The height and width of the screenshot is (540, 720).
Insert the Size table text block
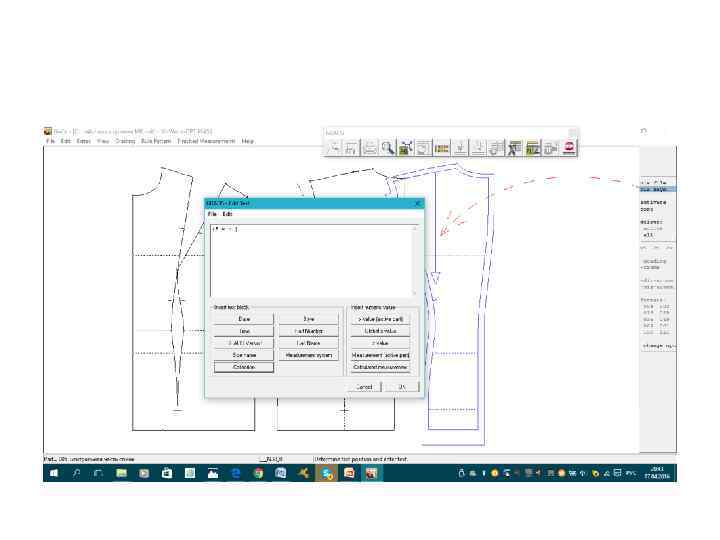coord(244,355)
